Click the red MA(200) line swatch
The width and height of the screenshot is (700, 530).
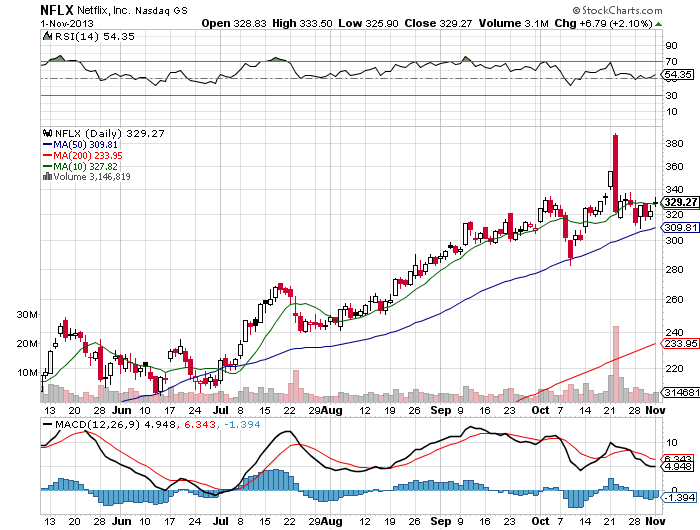point(47,155)
